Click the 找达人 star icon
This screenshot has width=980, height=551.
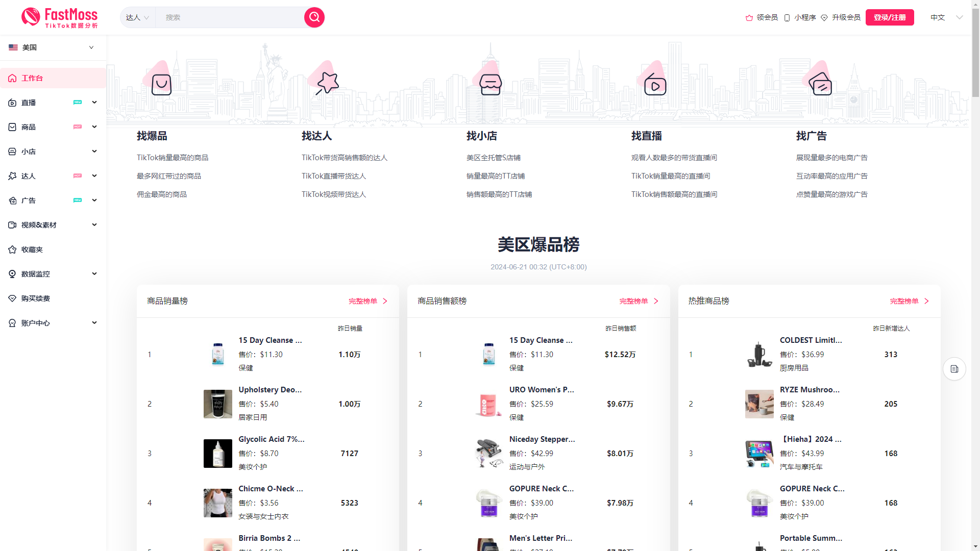coord(327,83)
